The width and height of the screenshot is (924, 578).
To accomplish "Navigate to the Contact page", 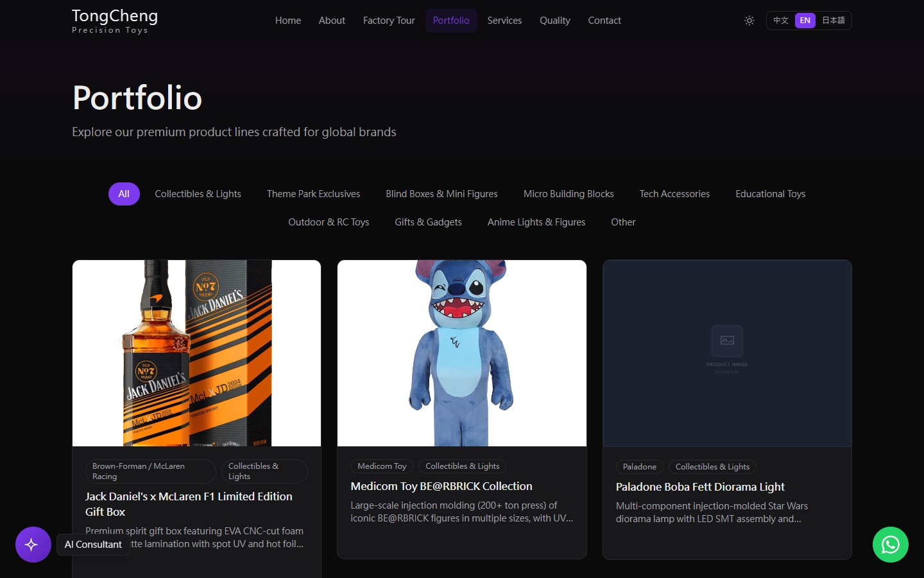I will 604,21.
